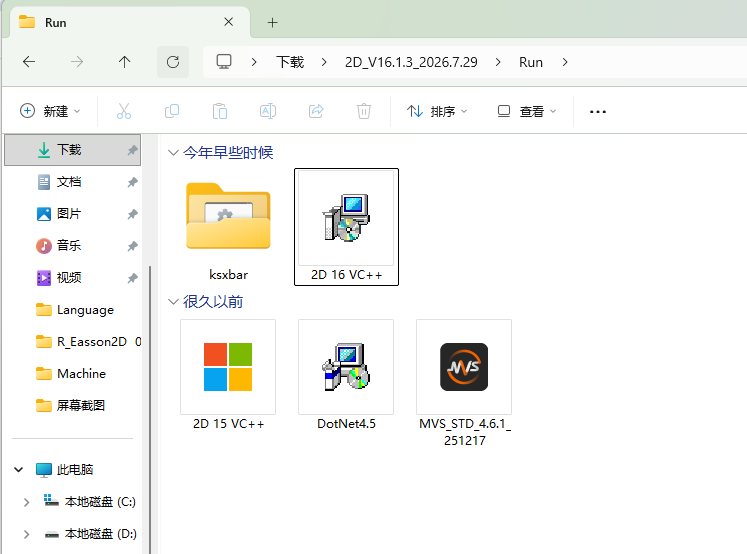Screen dimensions: 747x554
Task: Click 下载 in the breadcrumb path
Action: [290, 62]
